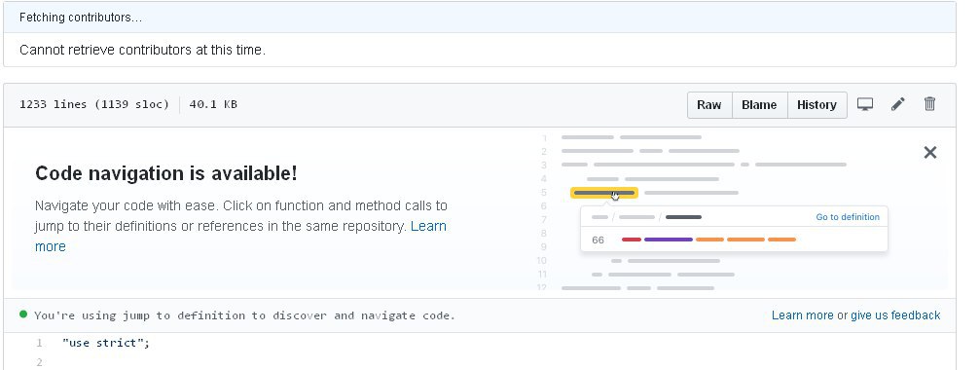The height and width of the screenshot is (370, 980).
Task: Click Learn more beside give us feedback
Action: (803, 315)
